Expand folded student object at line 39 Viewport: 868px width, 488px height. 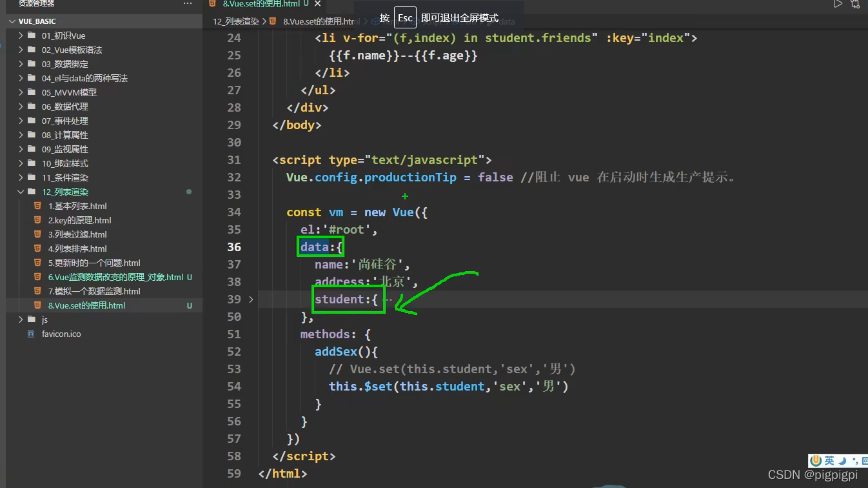(251, 300)
